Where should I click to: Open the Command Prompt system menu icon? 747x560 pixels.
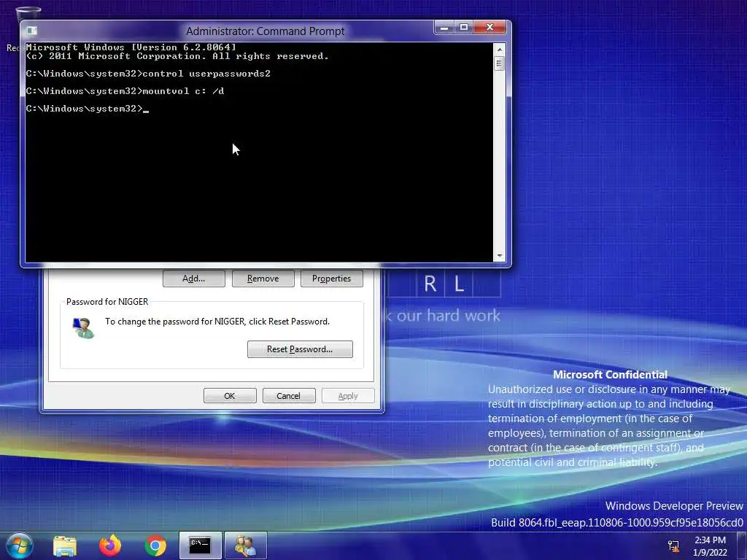(x=32, y=31)
